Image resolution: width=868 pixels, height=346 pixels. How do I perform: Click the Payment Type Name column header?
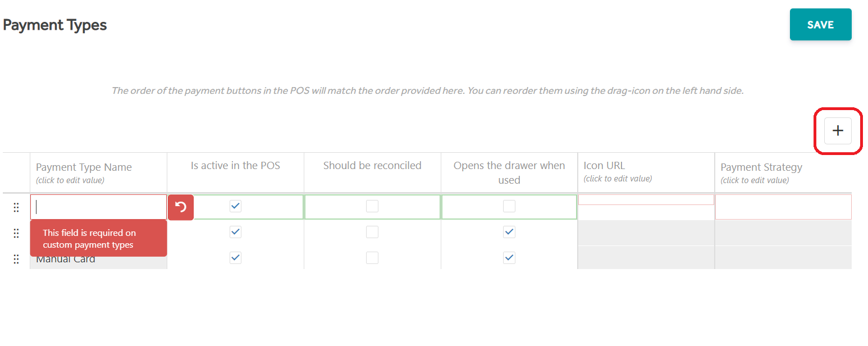pos(84,167)
